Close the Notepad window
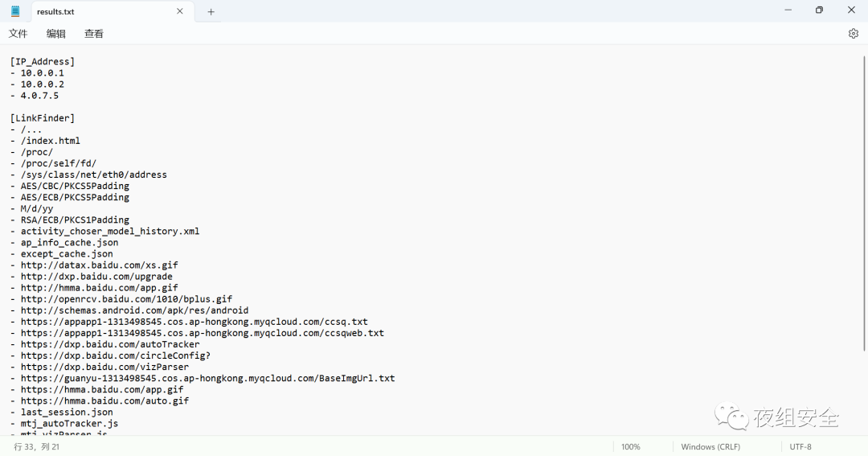This screenshot has height=456, width=868. tap(851, 10)
